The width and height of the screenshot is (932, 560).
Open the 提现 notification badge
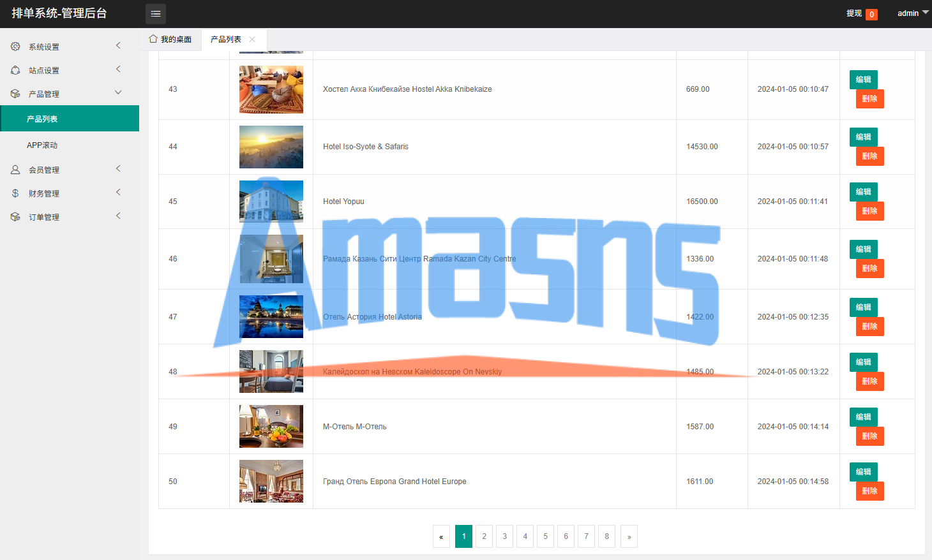pos(871,14)
